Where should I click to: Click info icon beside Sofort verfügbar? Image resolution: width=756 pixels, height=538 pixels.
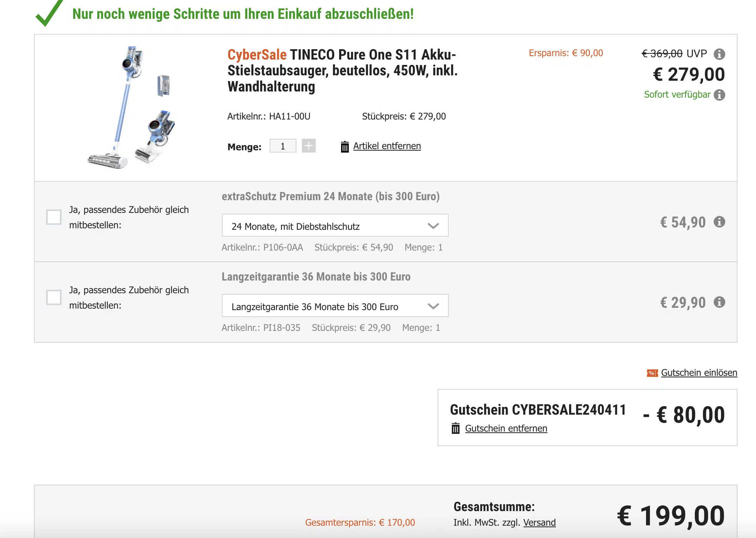click(x=719, y=95)
